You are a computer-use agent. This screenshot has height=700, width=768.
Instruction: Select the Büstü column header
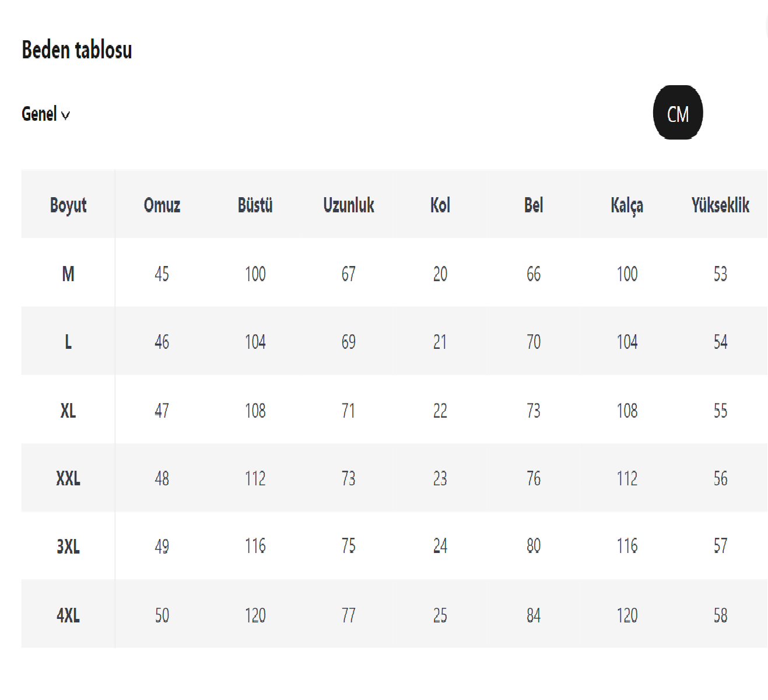(255, 205)
